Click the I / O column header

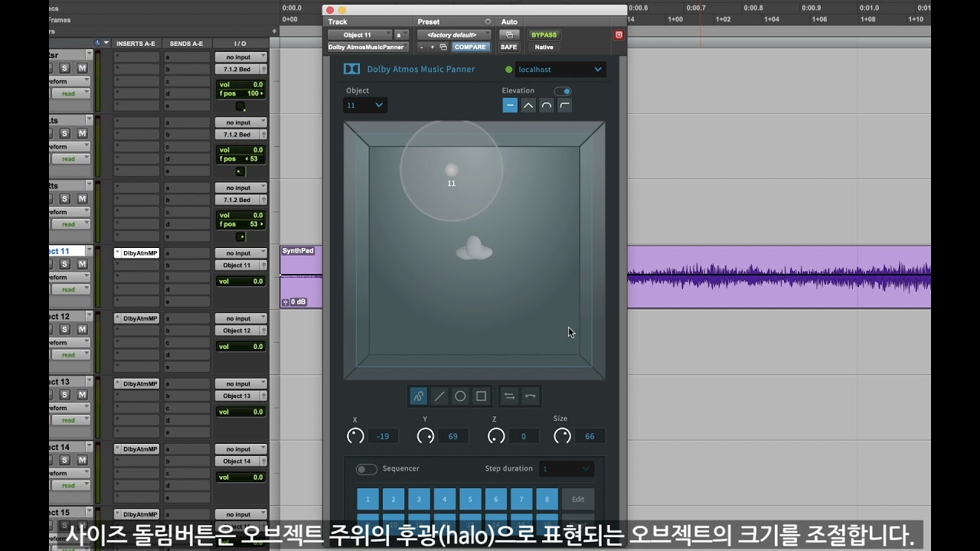tap(240, 44)
